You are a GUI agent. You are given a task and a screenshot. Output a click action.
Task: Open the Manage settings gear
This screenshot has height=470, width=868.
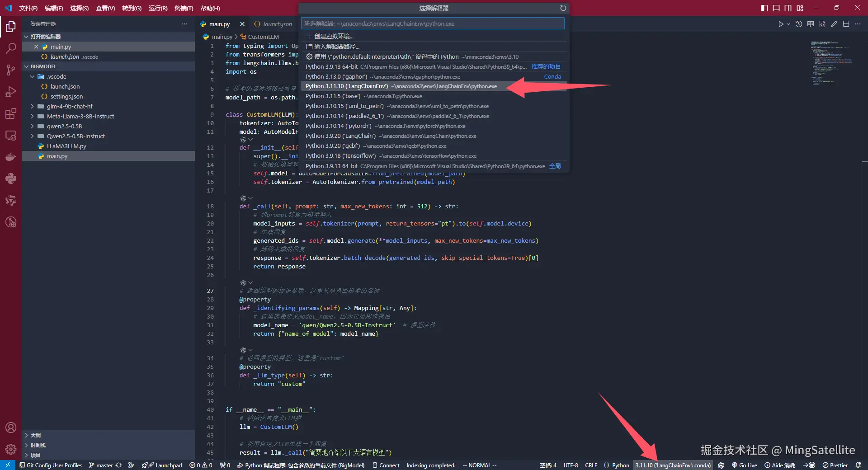11,449
